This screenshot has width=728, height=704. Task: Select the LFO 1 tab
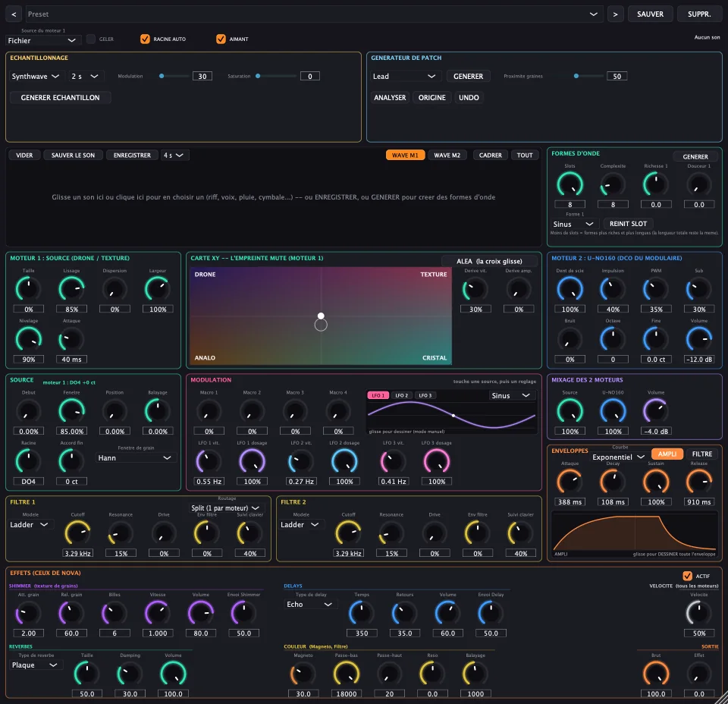coord(378,395)
